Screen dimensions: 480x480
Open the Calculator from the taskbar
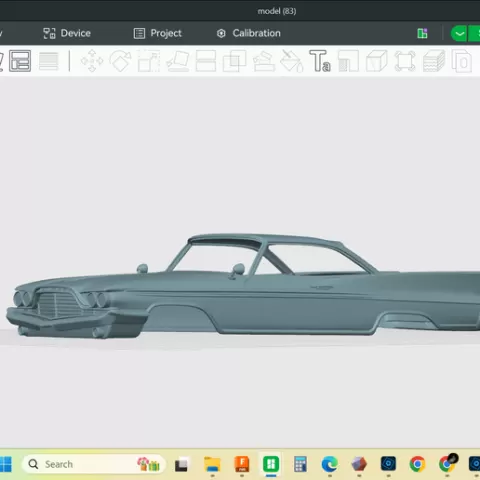pyautogui.click(x=300, y=464)
